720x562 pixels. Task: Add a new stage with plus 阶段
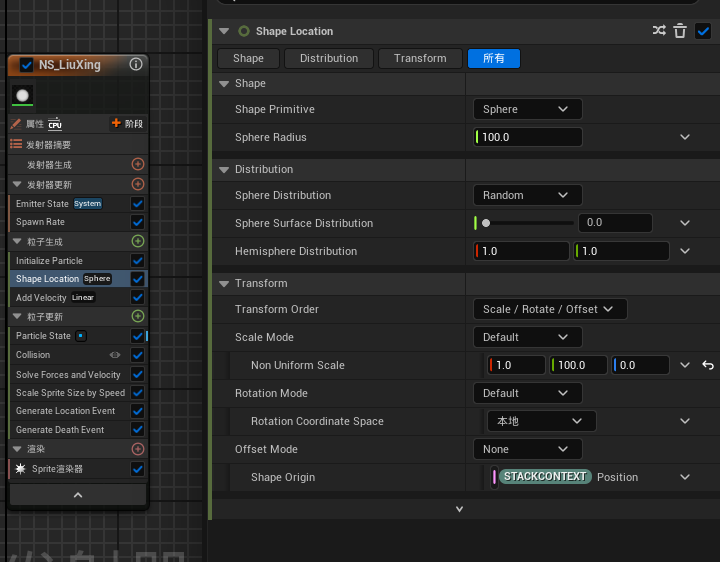127,124
